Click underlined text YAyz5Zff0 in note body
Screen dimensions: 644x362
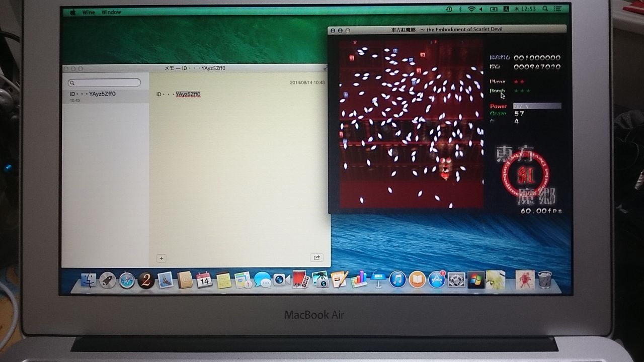pyautogui.click(x=188, y=95)
